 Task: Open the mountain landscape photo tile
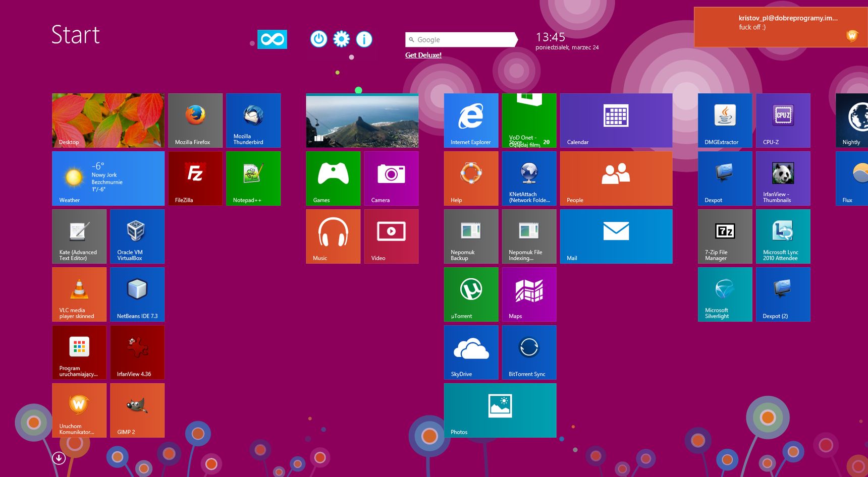[x=362, y=121]
